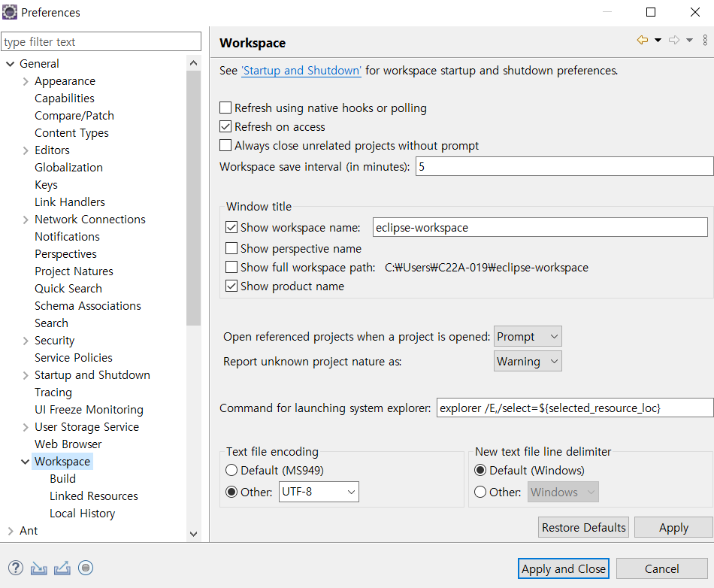Go back with the yellow arrow icon

(643, 40)
